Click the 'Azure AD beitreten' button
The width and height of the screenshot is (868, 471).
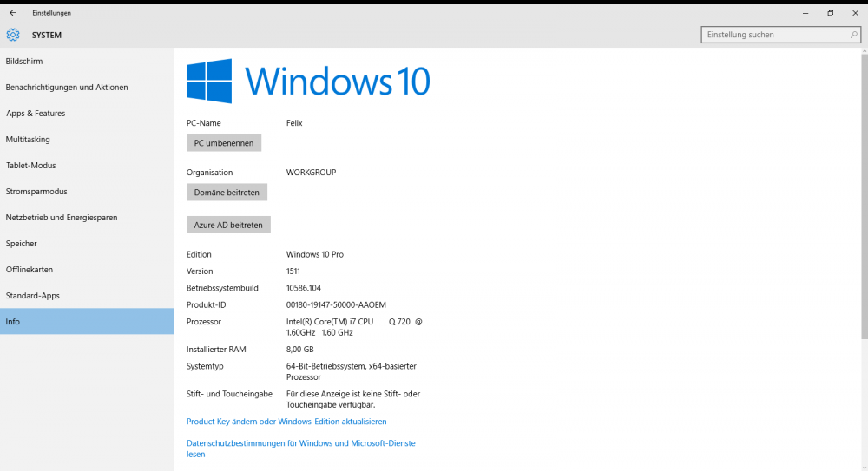tap(228, 225)
